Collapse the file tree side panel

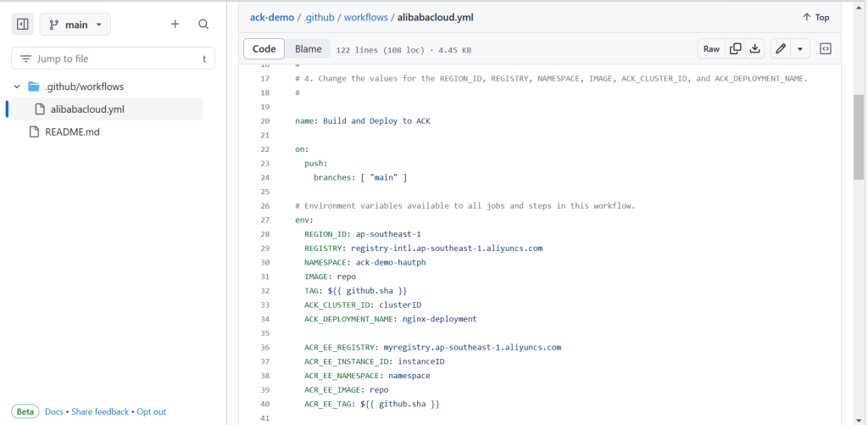(23, 25)
